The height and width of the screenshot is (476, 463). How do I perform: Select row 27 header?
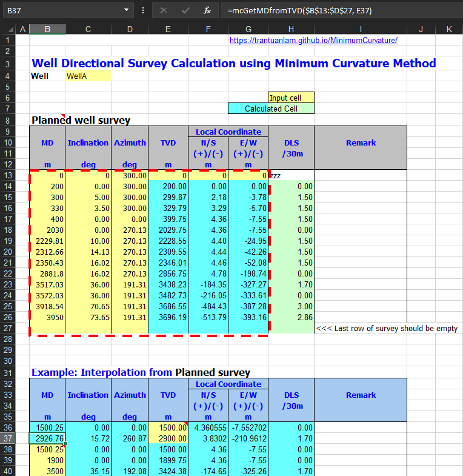pos(7,328)
